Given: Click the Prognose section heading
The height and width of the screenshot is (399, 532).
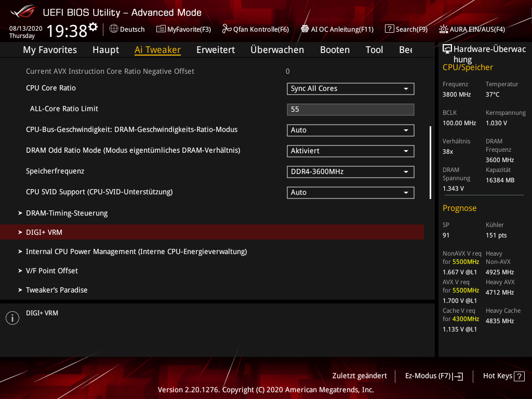Looking at the screenshot, I should 459,208.
